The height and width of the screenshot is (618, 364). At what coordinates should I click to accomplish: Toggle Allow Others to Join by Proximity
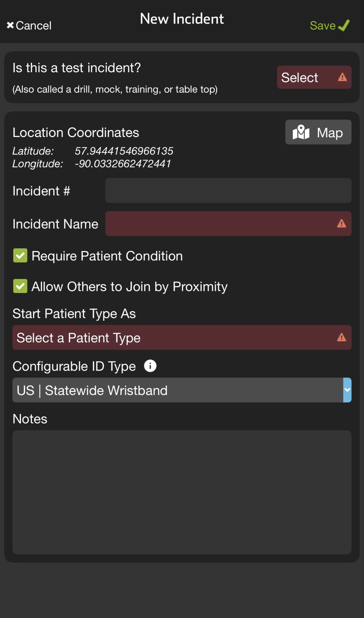tap(20, 286)
